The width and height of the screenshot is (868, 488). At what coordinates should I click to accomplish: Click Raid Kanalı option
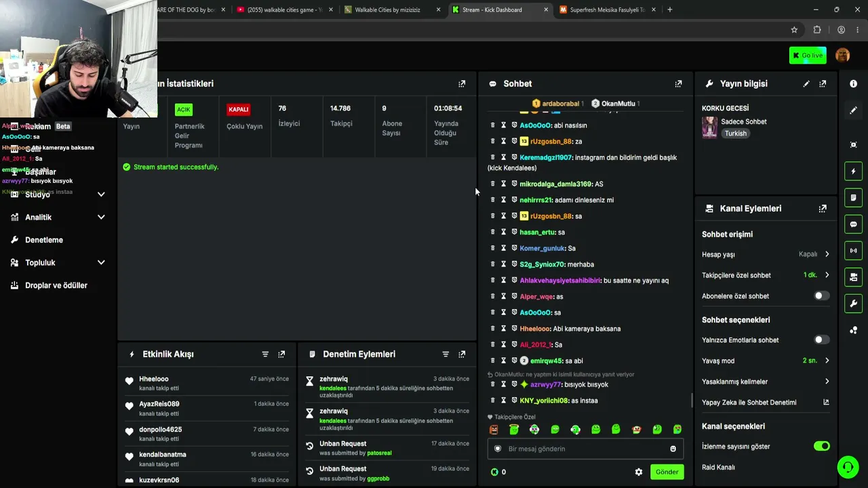718,467
